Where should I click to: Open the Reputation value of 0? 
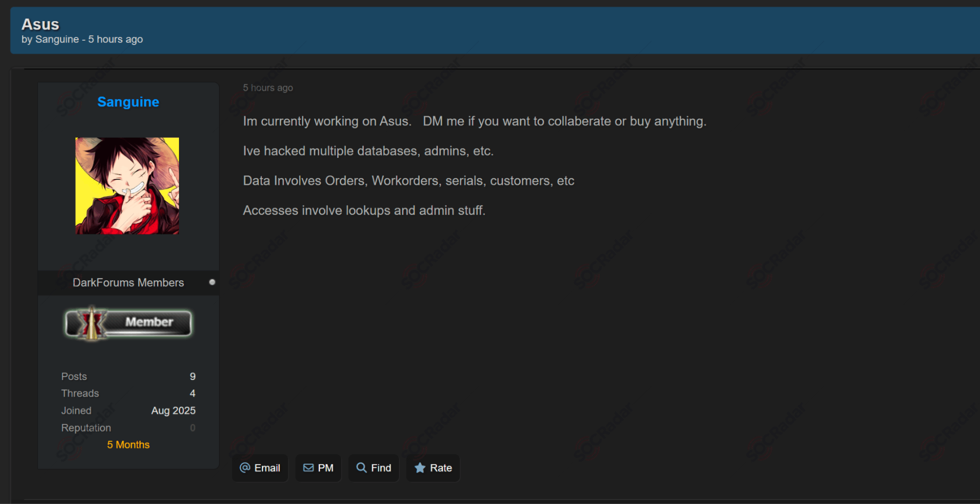click(193, 428)
